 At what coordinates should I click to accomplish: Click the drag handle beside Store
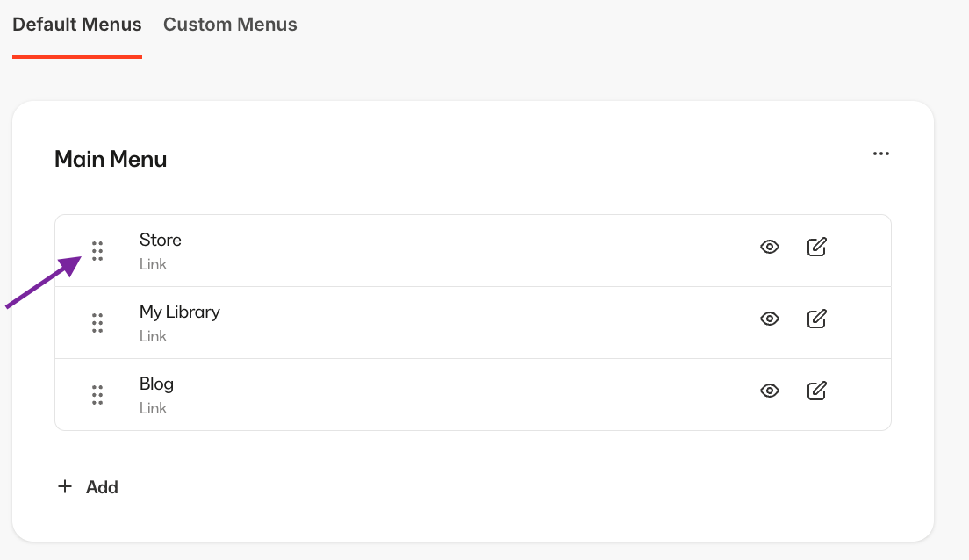tap(97, 250)
